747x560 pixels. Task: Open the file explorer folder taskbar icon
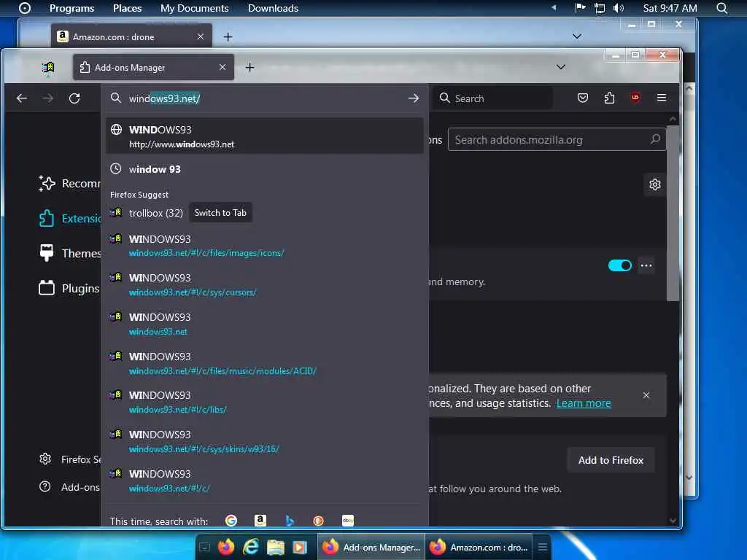275,548
